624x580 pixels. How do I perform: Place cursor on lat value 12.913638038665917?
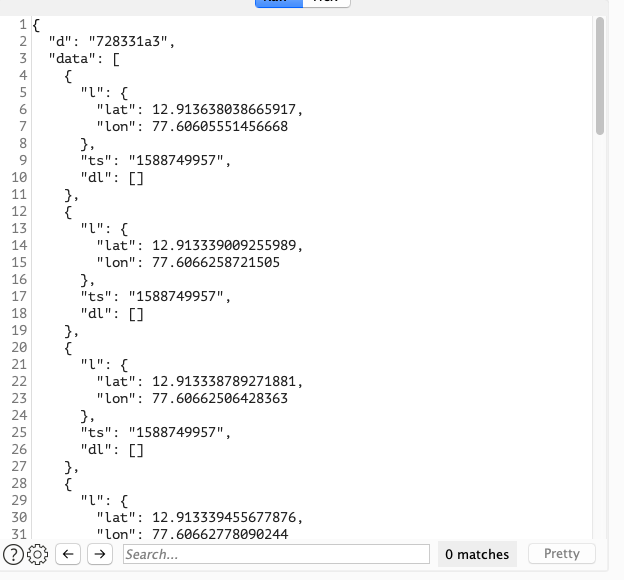(226, 109)
